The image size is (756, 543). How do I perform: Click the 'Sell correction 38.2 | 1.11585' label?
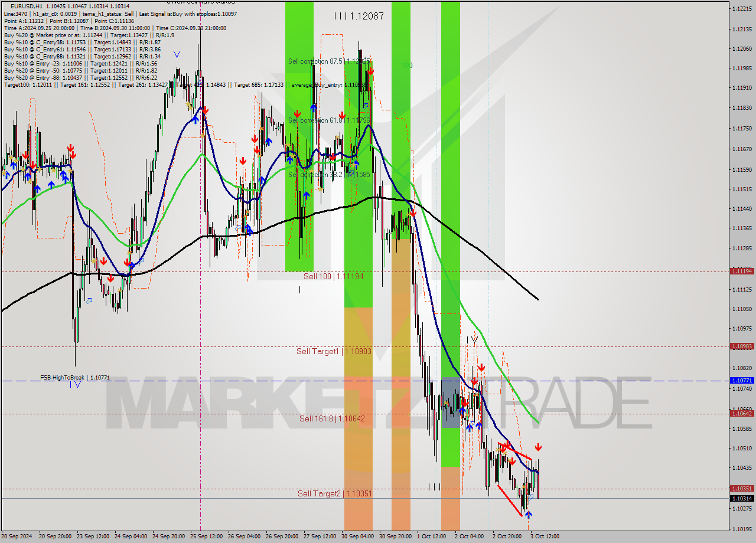point(329,175)
